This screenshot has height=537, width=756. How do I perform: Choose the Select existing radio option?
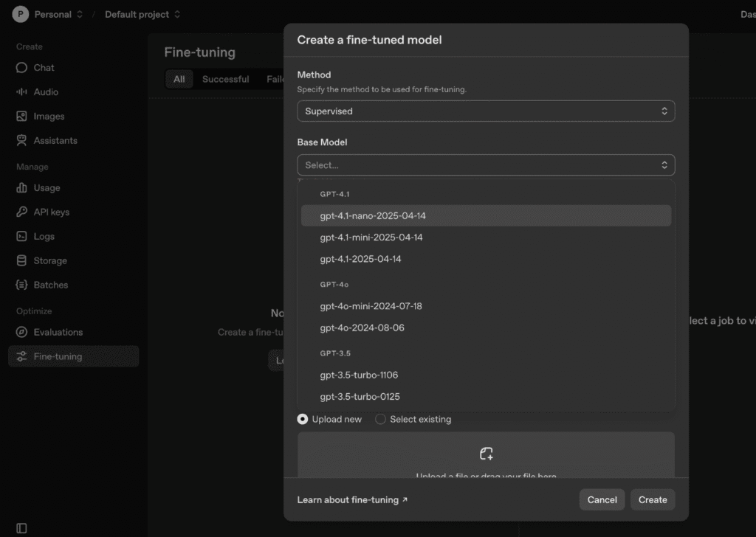[x=381, y=419]
